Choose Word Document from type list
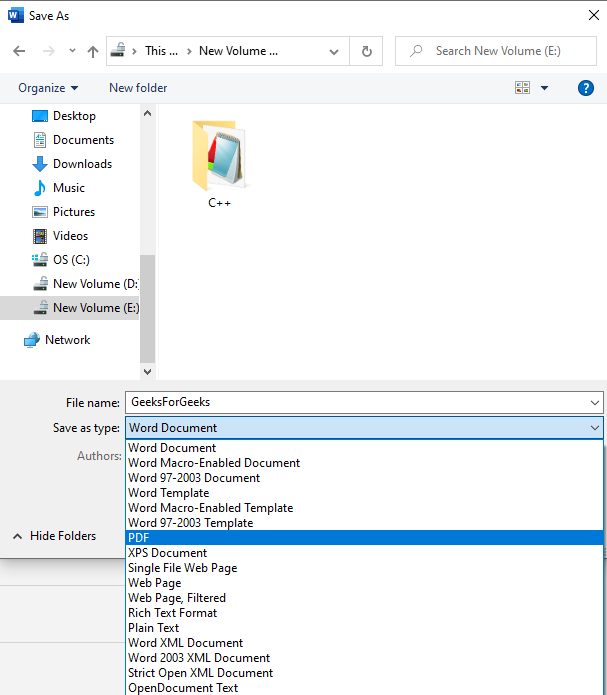The image size is (607, 695). 364,448
